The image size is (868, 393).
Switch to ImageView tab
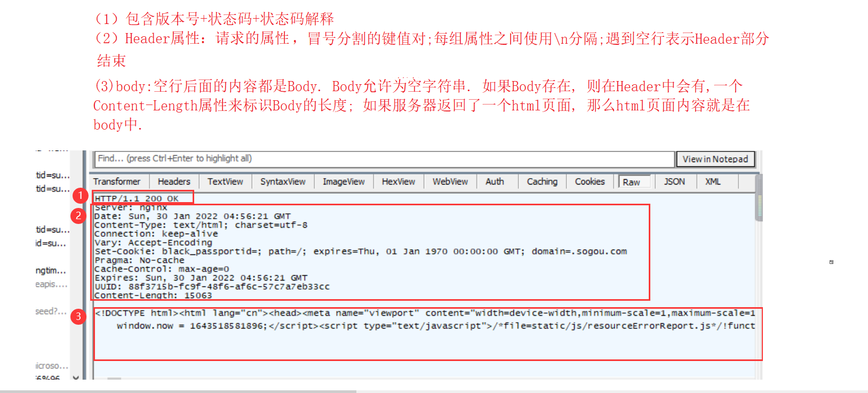[344, 182]
